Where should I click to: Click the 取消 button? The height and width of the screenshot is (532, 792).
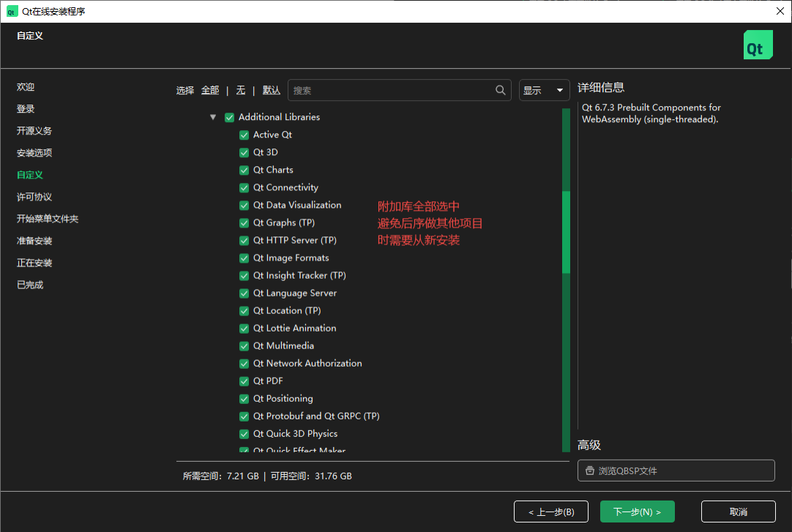(738, 512)
